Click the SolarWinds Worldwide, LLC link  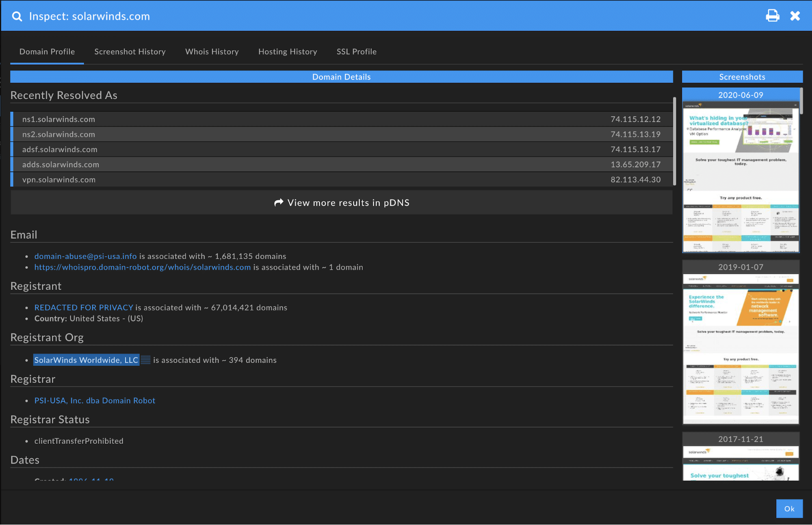[x=86, y=360]
